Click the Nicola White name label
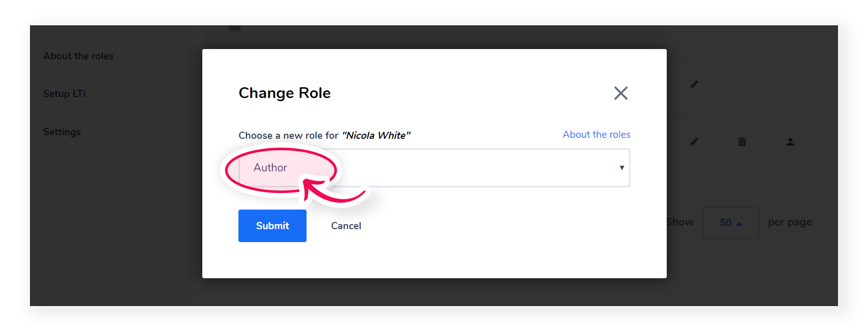Image resolution: width=868 pixels, height=334 pixels. pyautogui.click(x=376, y=135)
